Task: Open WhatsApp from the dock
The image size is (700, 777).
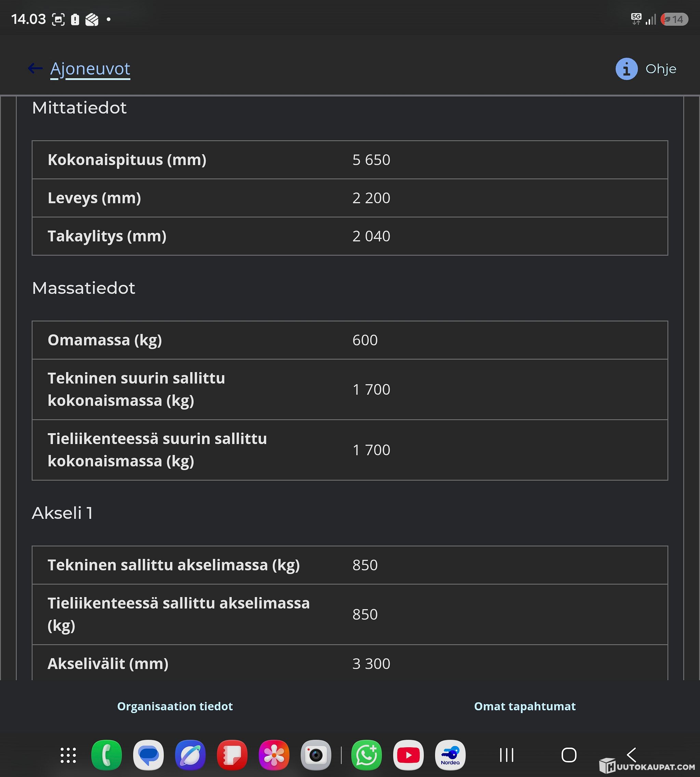Action: pyautogui.click(x=366, y=755)
